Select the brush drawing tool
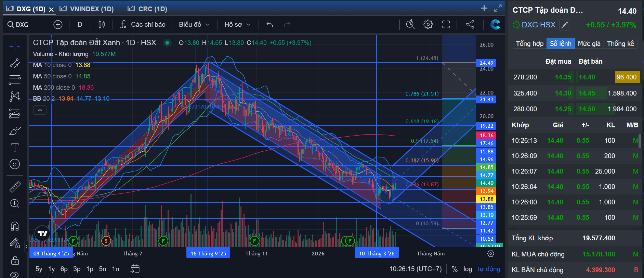 [x=15, y=130]
